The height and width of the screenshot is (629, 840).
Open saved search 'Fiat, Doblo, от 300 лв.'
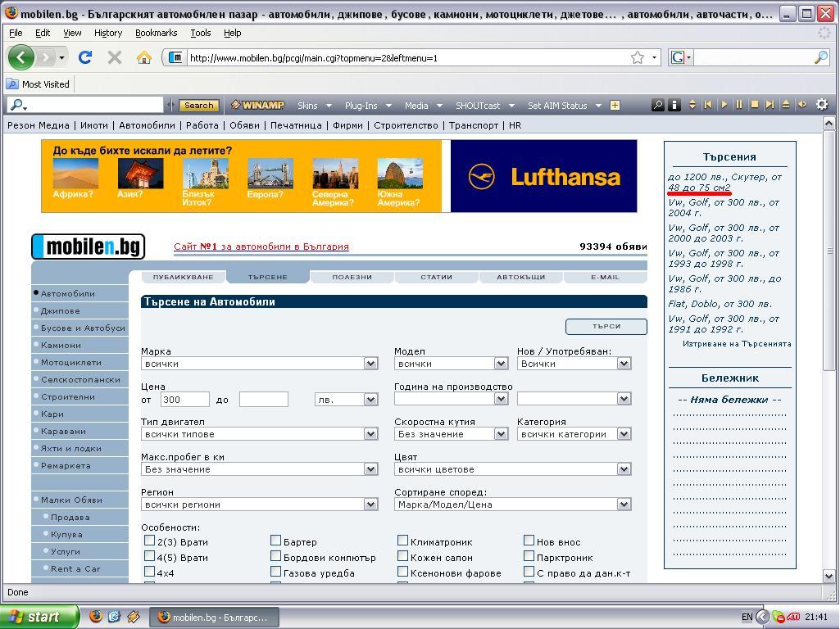[x=720, y=304]
